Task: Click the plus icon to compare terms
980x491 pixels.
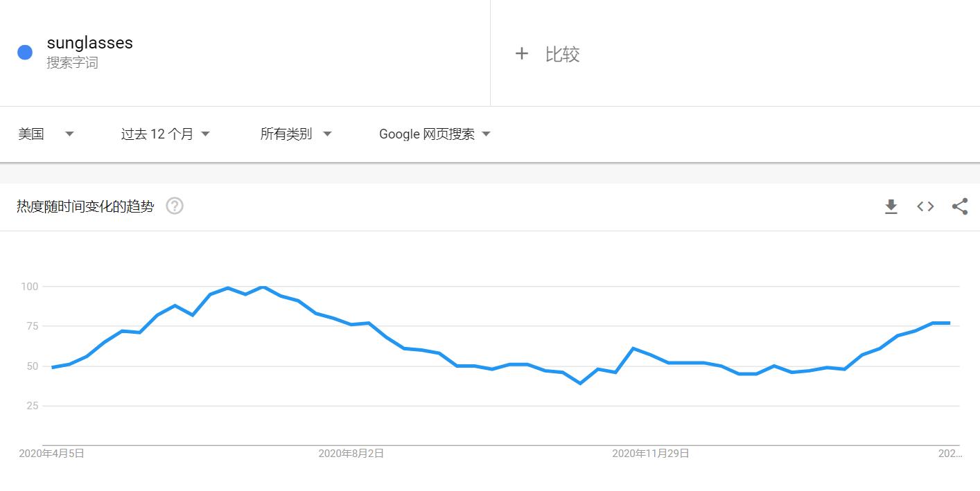Action: [x=522, y=53]
